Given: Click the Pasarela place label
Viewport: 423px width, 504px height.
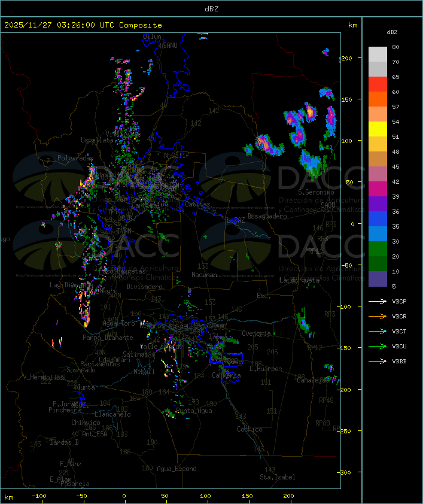Looking at the screenshot, I should (x=75, y=484).
